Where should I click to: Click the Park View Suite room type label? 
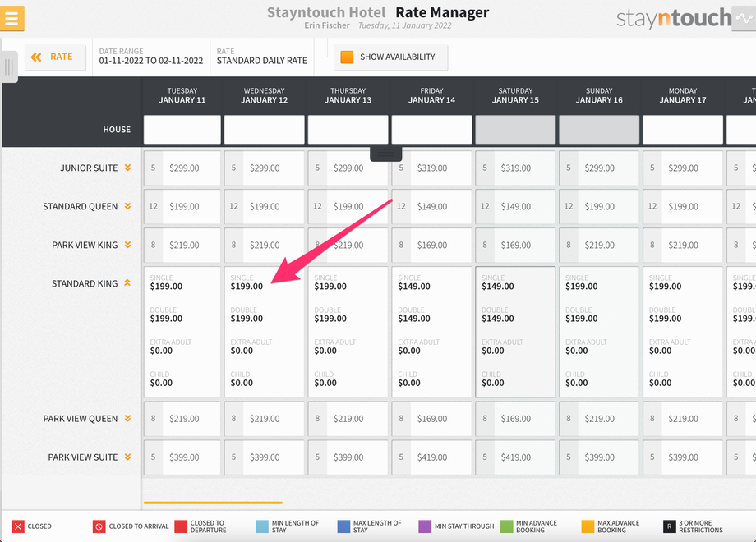[x=82, y=457]
